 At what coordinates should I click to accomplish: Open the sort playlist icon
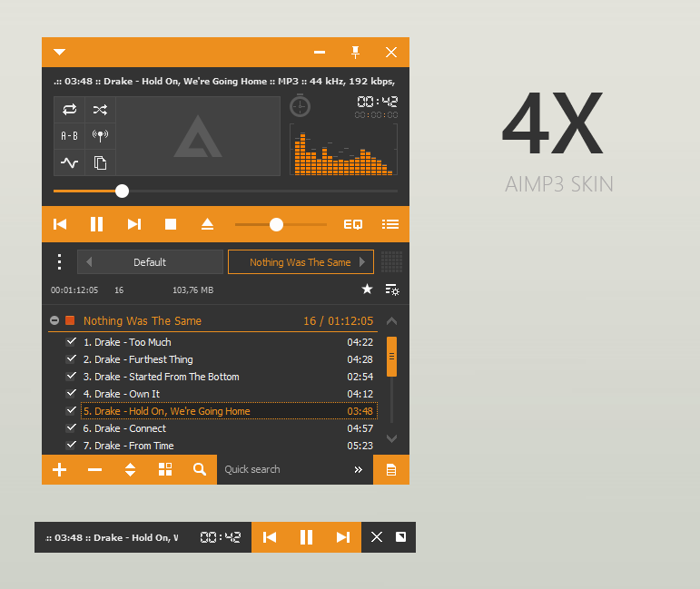click(130, 469)
